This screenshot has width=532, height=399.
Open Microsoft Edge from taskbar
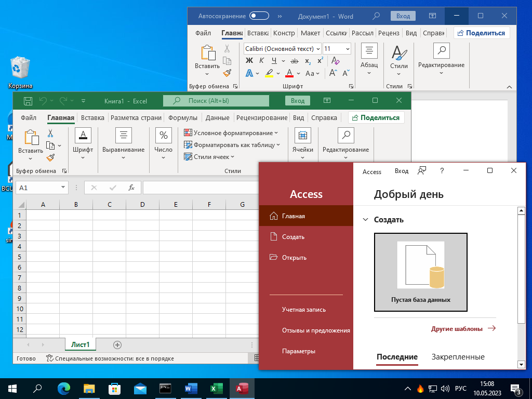pyautogui.click(x=64, y=389)
